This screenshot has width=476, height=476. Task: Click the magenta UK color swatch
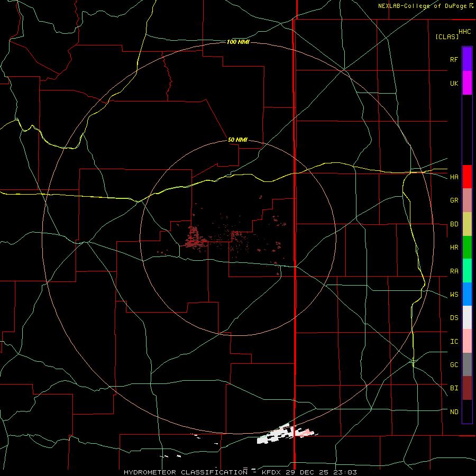pyautogui.click(x=467, y=83)
